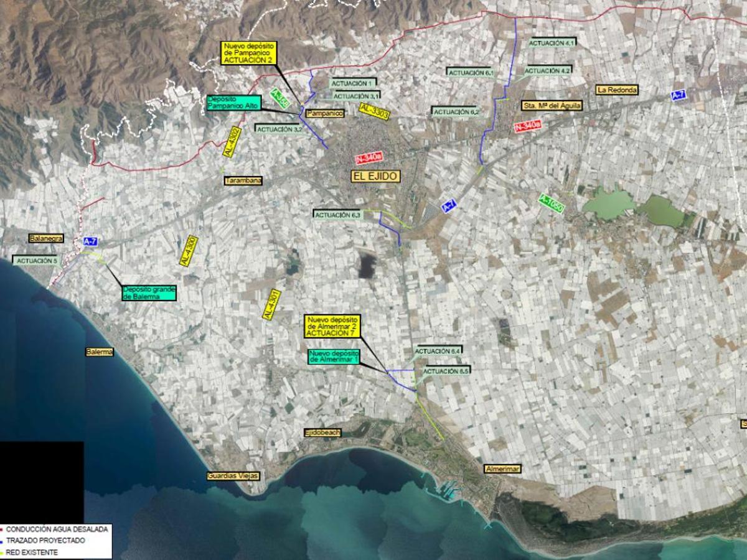Select the ACTUACIÓN 6.3 label
747x560 pixels.
[338, 214]
